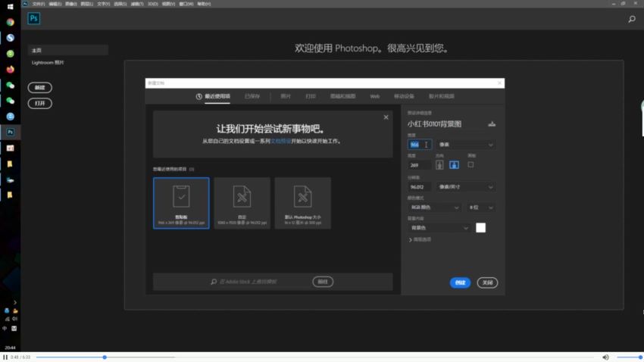This screenshot has width=644, height=362.
Task: Click the white background color swatch
Action: 480,228
